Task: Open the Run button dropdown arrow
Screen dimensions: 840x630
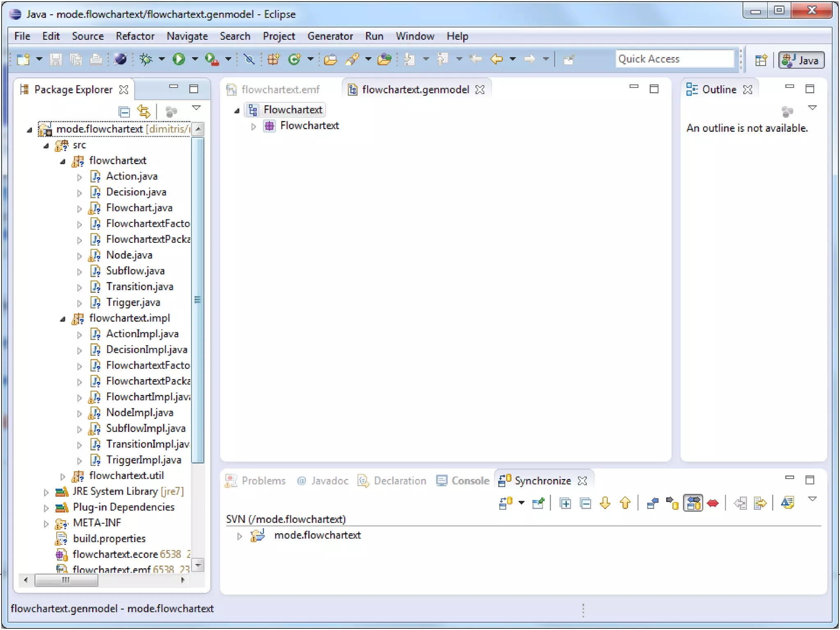Action: click(x=194, y=59)
